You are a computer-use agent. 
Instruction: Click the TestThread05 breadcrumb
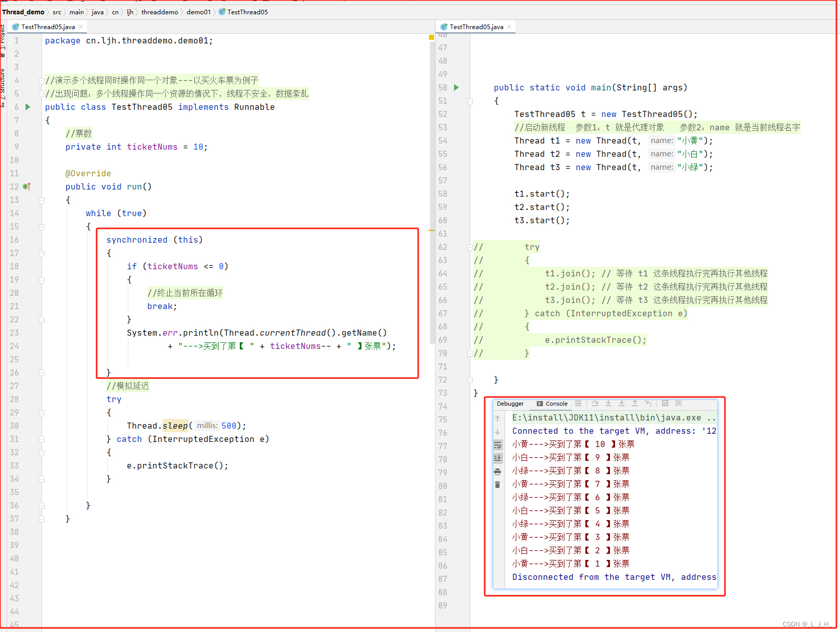tap(247, 12)
